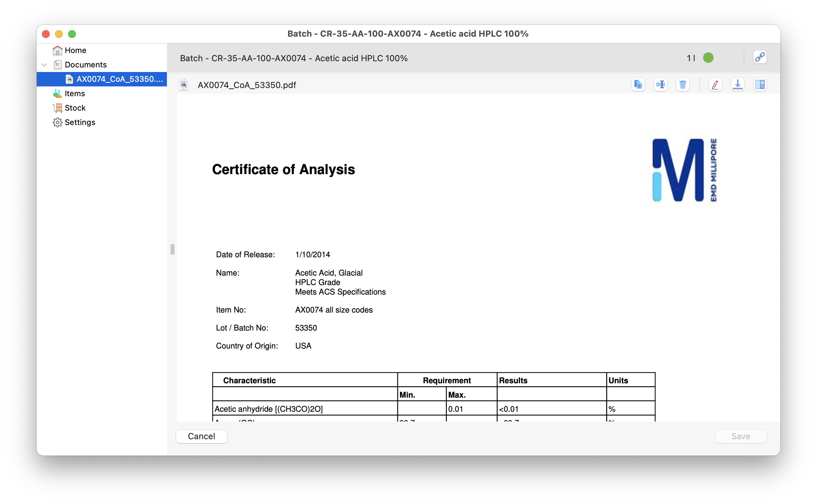This screenshot has height=504, width=817.
Task: Select Documents label in the sidebar
Action: point(86,65)
